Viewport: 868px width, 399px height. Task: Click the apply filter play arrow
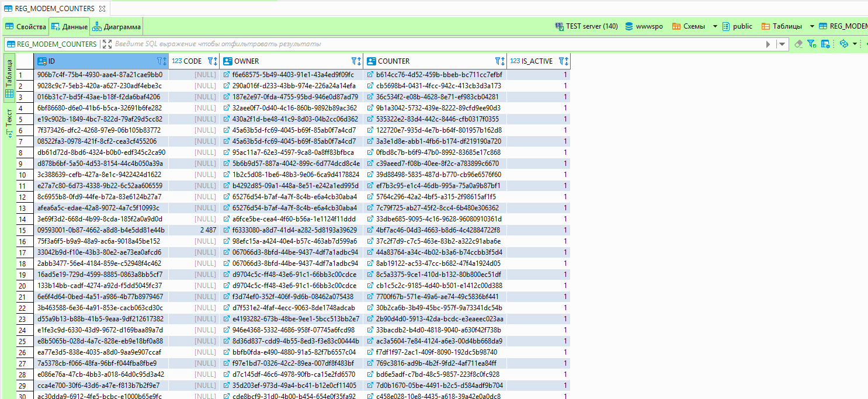[769, 44]
